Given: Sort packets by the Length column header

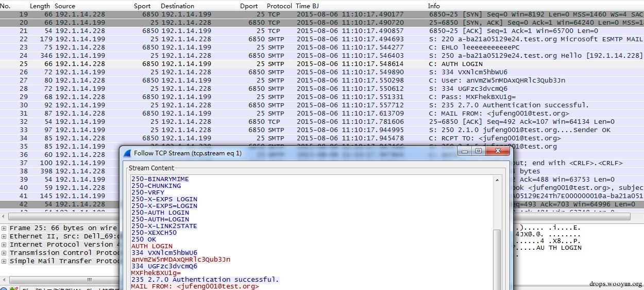Looking at the screenshot, I should click(x=40, y=6).
